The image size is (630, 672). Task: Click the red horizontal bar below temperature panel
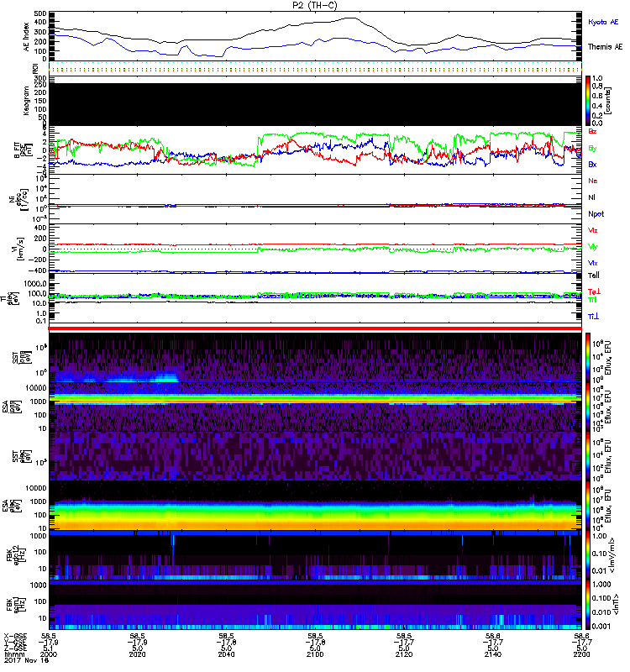coord(315,328)
